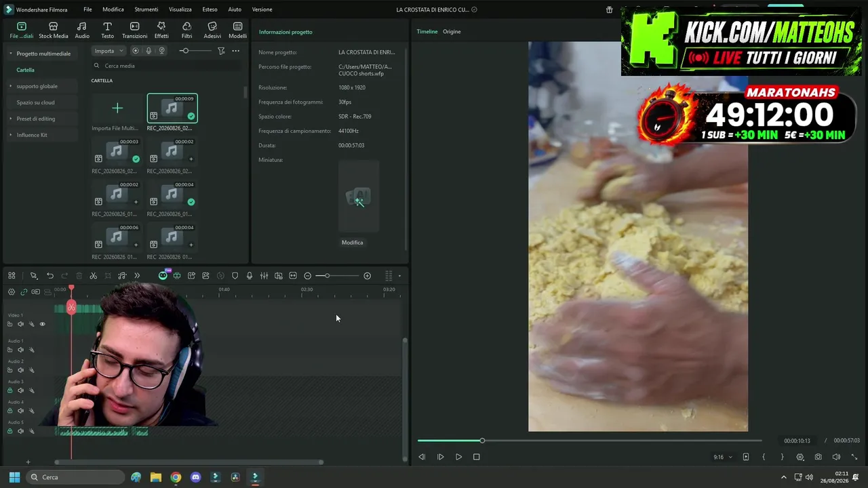The image size is (868, 488).
Task: Open the Testo (titles) panel
Action: click(x=107, y=26)
